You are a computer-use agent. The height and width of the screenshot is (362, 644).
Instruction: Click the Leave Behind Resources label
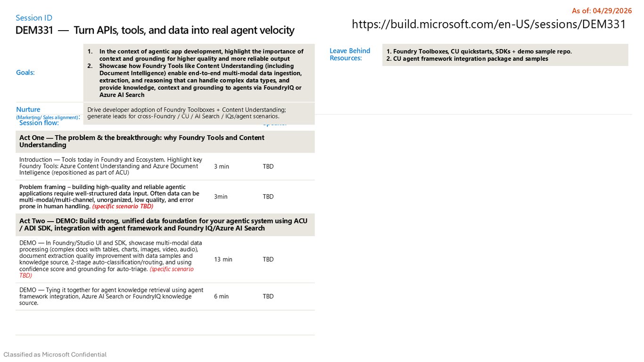click(350, 55)
